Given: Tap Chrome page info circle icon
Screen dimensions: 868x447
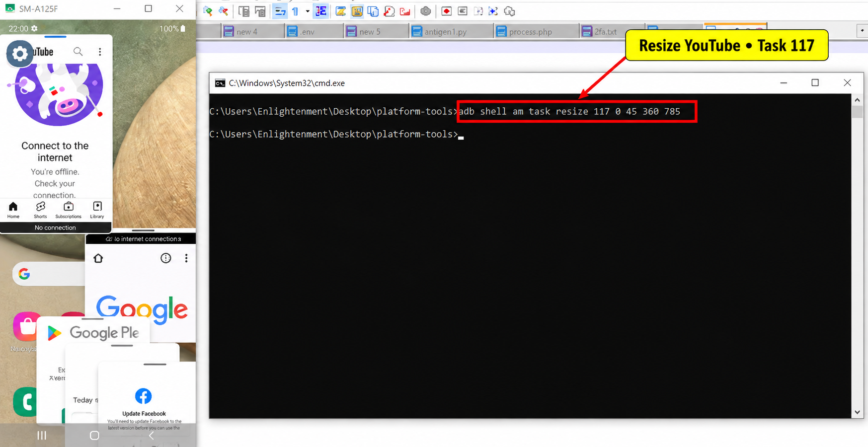Looking at the screenshot, I should tap(166, 258).
